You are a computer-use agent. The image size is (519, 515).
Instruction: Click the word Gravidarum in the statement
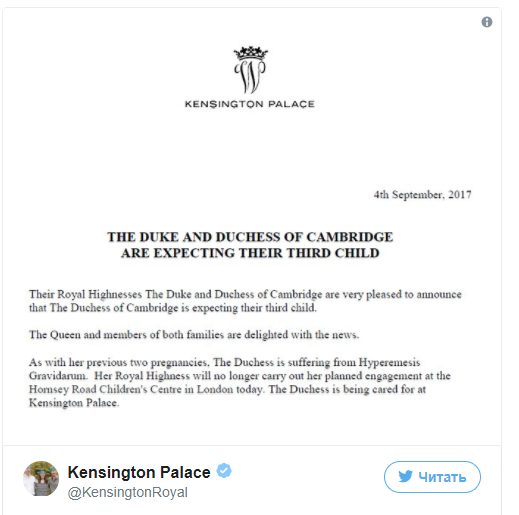58,376
